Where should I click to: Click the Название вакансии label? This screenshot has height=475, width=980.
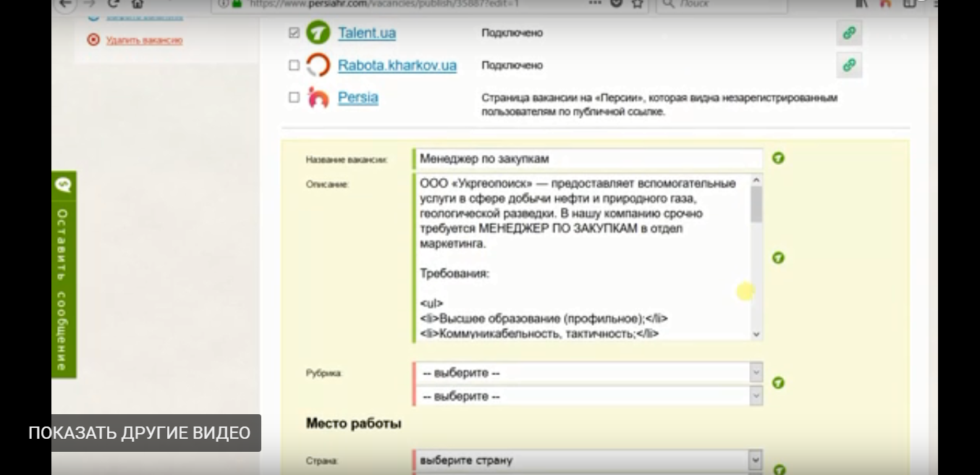347,159
